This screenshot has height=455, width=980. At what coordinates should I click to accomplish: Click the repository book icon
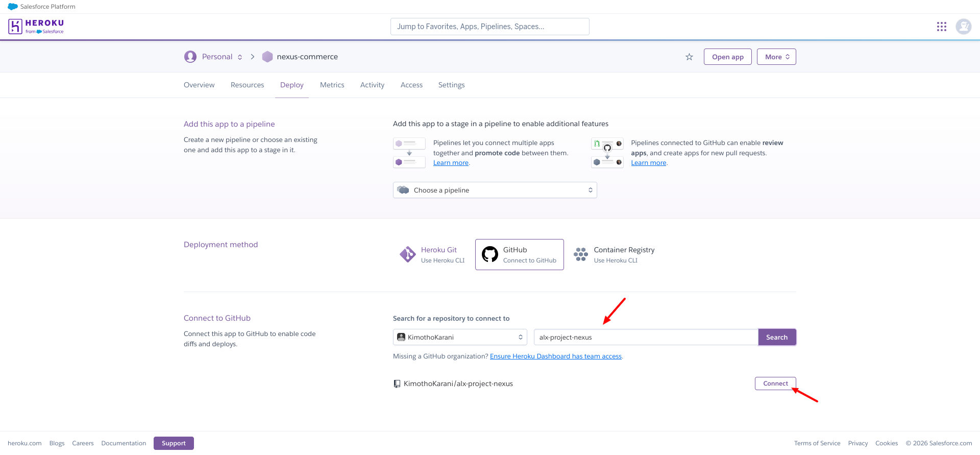tap(397, 384)
